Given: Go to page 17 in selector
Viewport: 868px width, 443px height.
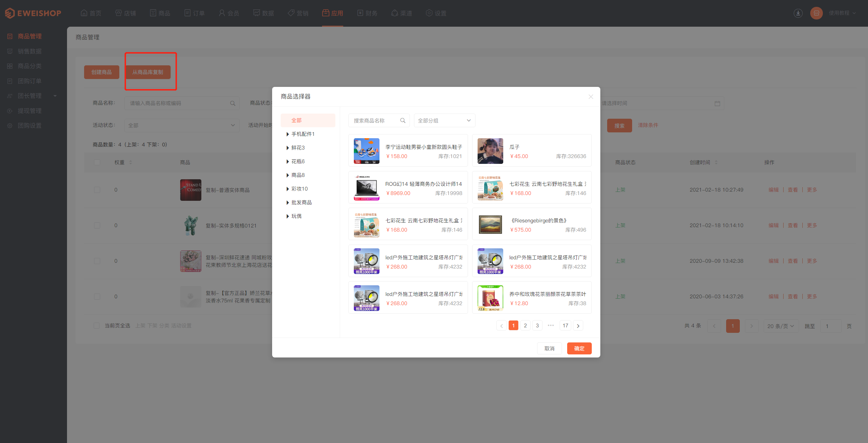Looking at the screenshot, I should click(565, 326).
